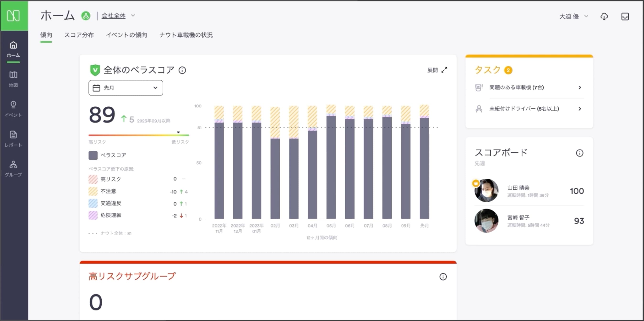644x321 pixels.
Task: Click the 不注意 yellow legend swatch
Action: [93, 191]
